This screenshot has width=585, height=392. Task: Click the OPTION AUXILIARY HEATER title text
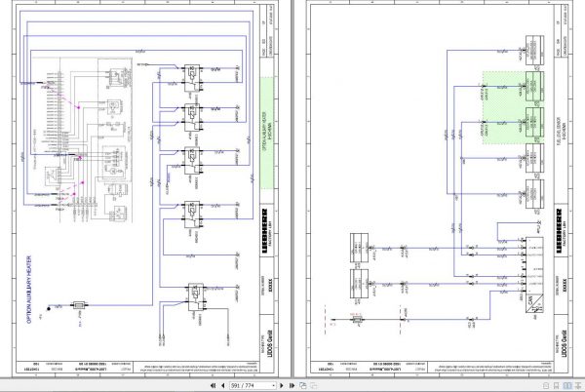[29, 289]
